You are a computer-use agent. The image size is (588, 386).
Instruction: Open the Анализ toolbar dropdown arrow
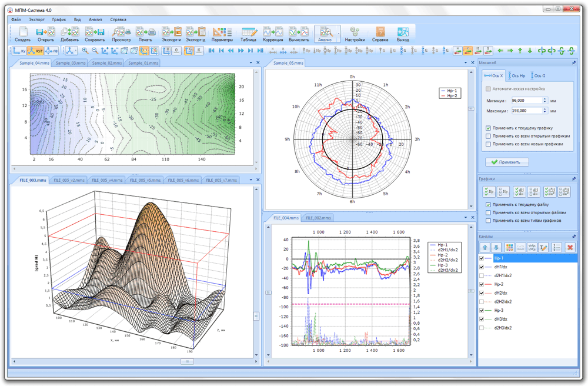tap(339, 34)
